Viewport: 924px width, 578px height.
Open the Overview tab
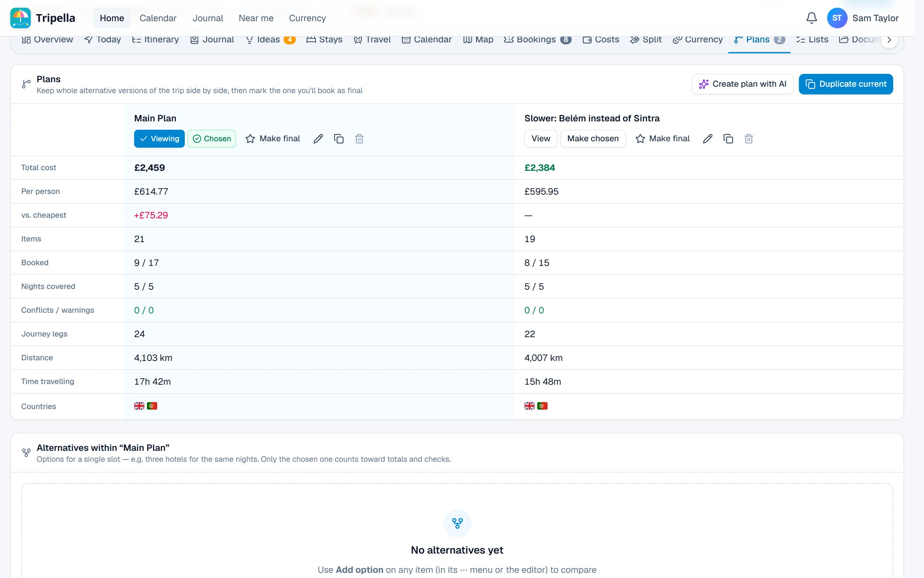pos(47,40)
